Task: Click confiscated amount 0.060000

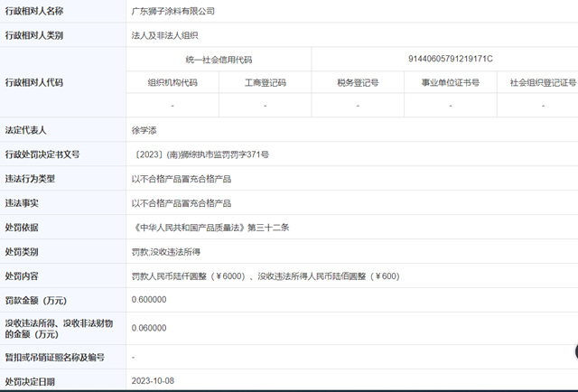Action: (x=149, y=328)
